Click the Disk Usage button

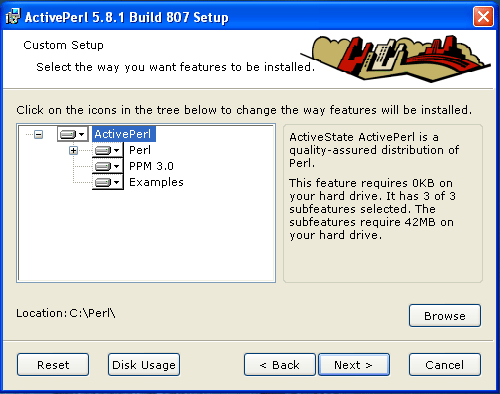click(x=144, y=365)
